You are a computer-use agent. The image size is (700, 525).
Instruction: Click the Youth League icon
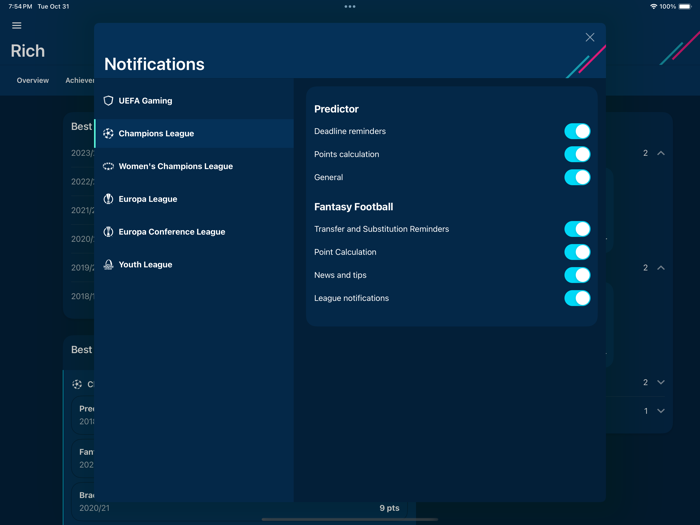click(108, 265)
